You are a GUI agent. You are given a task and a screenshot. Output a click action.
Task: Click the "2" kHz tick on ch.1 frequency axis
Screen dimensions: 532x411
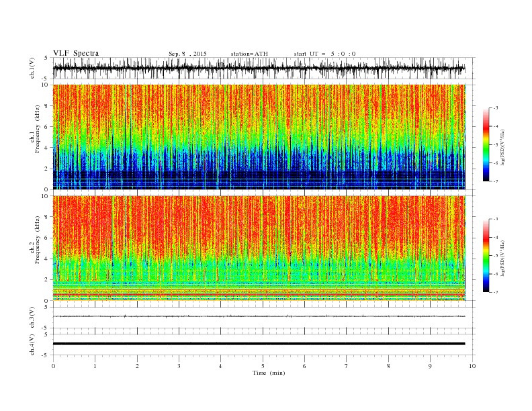click(x=46, y=169)
